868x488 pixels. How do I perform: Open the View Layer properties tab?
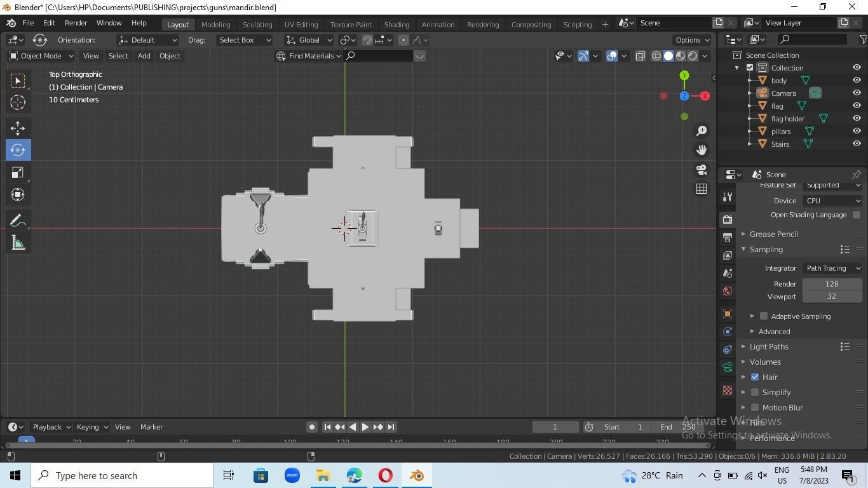coord(728,255)
